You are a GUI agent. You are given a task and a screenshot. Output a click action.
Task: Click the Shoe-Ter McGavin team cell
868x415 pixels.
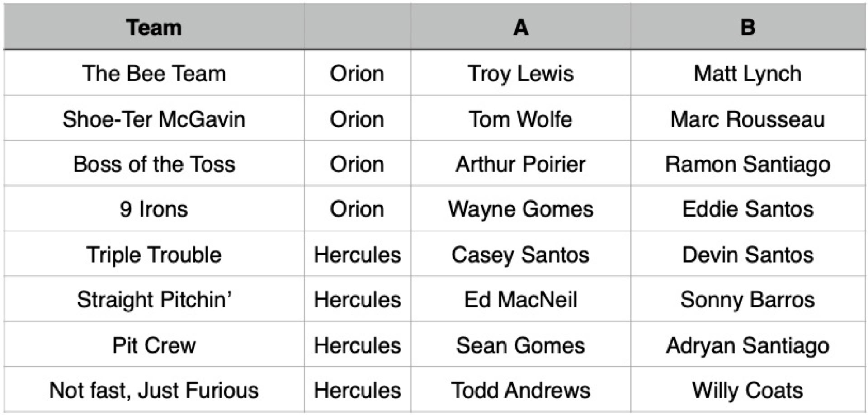coord(154,119)
